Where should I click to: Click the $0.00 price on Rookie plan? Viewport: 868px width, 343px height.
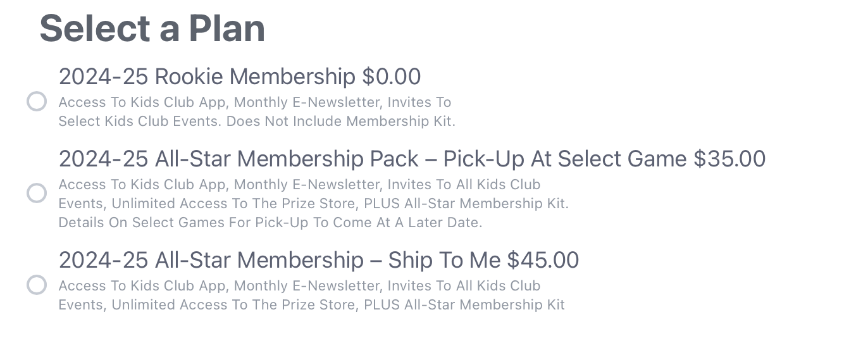point(392,77)
